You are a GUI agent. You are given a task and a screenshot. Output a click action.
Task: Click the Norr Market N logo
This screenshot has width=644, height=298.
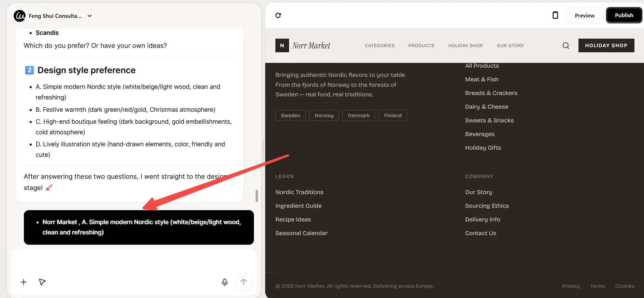click(x=282, y=45)
